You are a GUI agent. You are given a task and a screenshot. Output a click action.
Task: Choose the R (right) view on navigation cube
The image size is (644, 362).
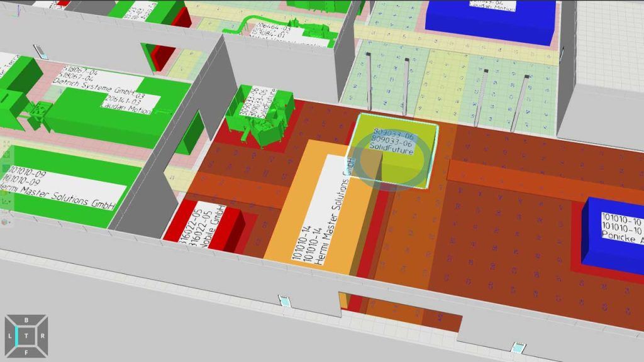pyautogui.click(x=42, y=337)
